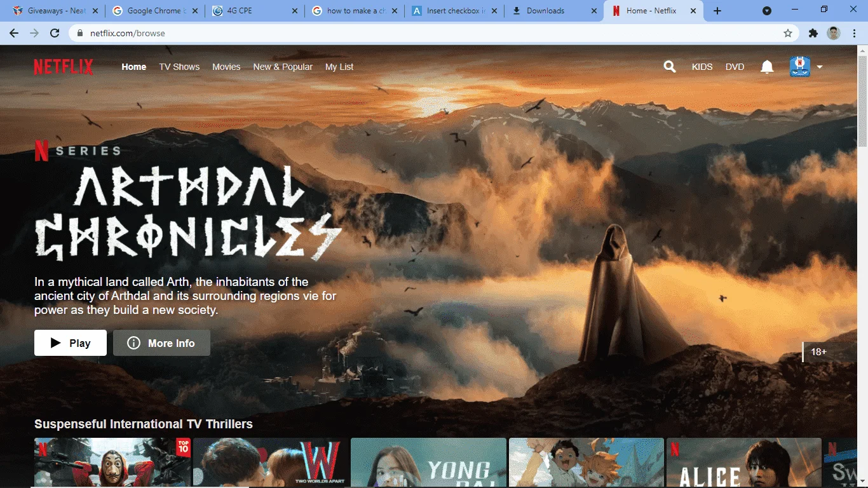Click the browser forward arrow
The image size is (868, 488).
34,33
